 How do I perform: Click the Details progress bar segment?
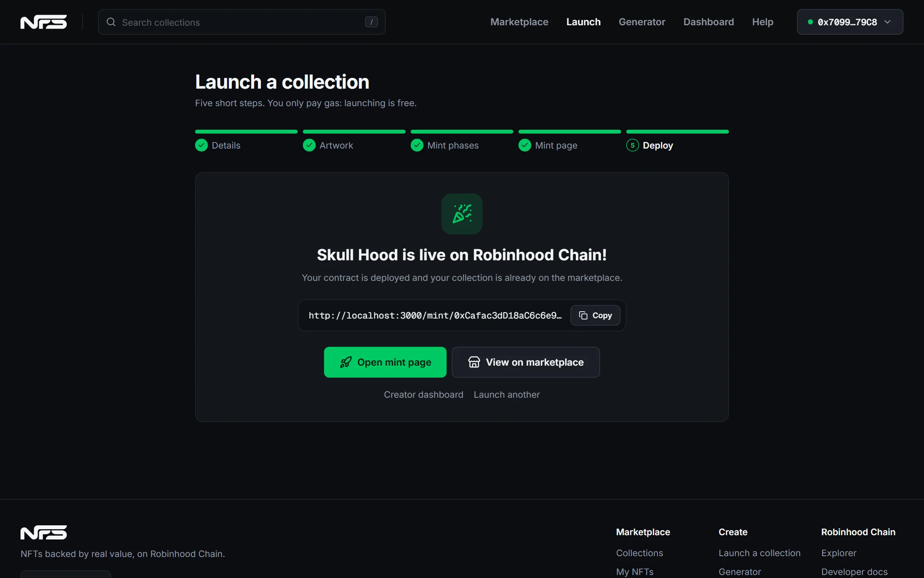pyautogui.click(x=246, y=131)
